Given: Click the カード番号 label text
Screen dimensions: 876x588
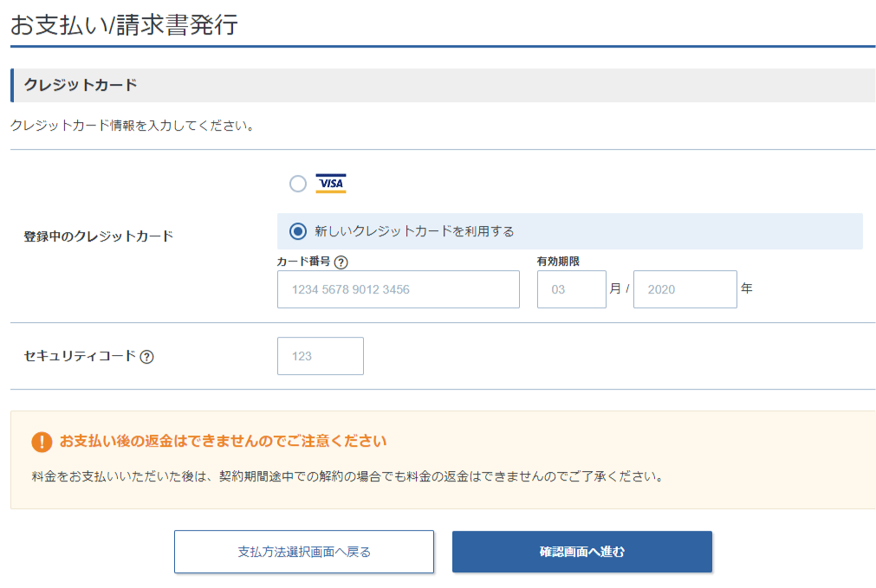Looking at the screenshot, I should tap(303, 262).
